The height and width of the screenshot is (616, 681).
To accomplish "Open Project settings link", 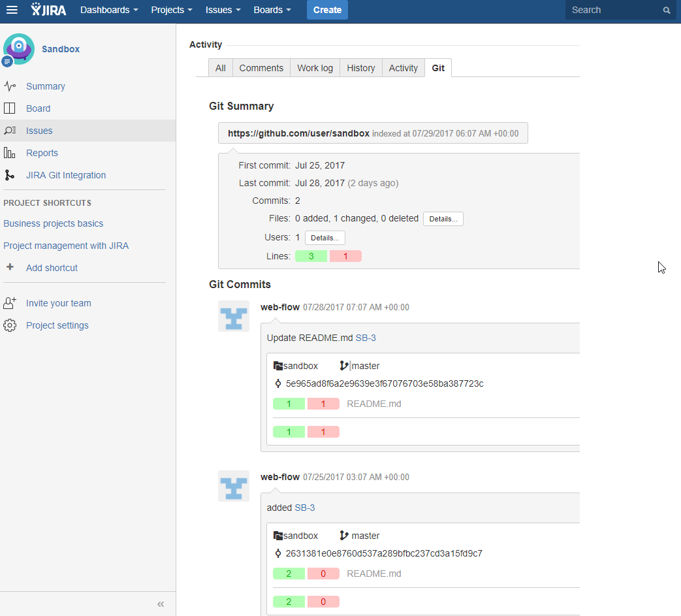I will point(57,325).
